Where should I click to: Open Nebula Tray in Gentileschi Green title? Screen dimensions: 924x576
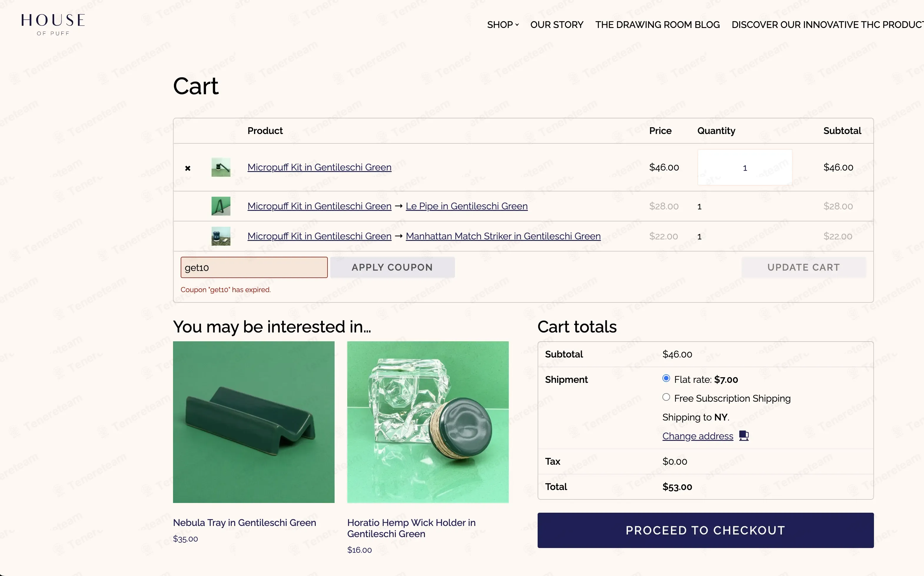coord(245,523)
